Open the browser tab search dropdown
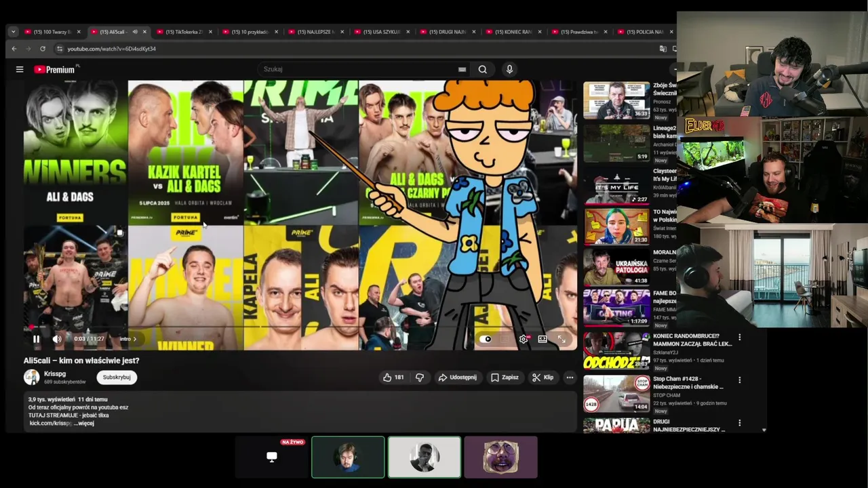This screenshot has width=868, height=488. tap(13, 32)
